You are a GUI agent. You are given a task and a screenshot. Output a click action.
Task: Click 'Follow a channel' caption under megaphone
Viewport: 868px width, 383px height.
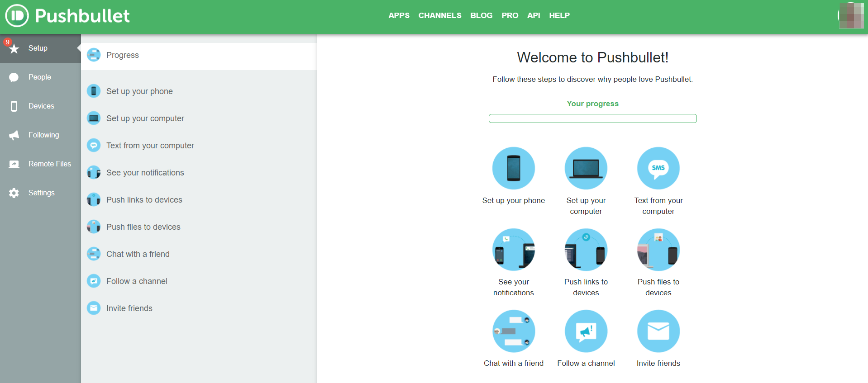point(586,363)
